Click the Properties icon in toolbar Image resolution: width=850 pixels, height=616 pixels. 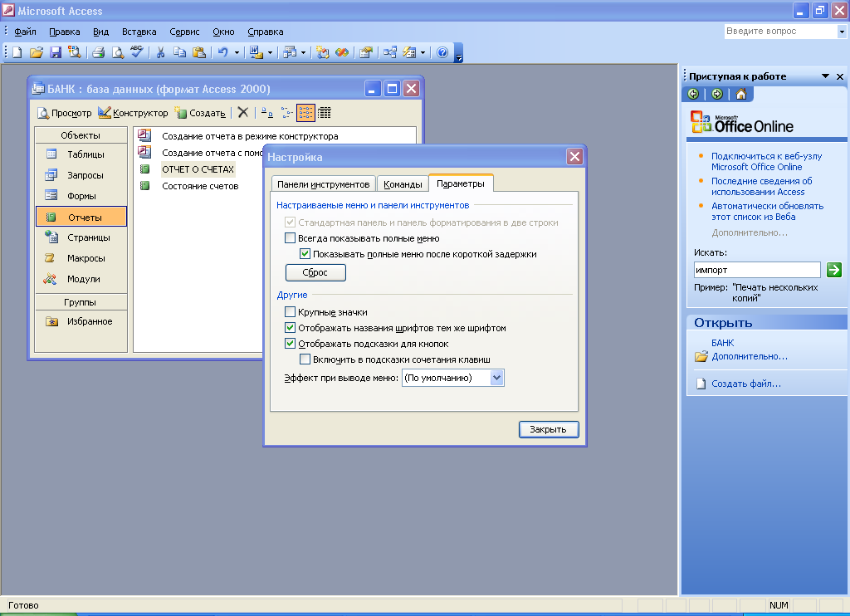point(366,52)
